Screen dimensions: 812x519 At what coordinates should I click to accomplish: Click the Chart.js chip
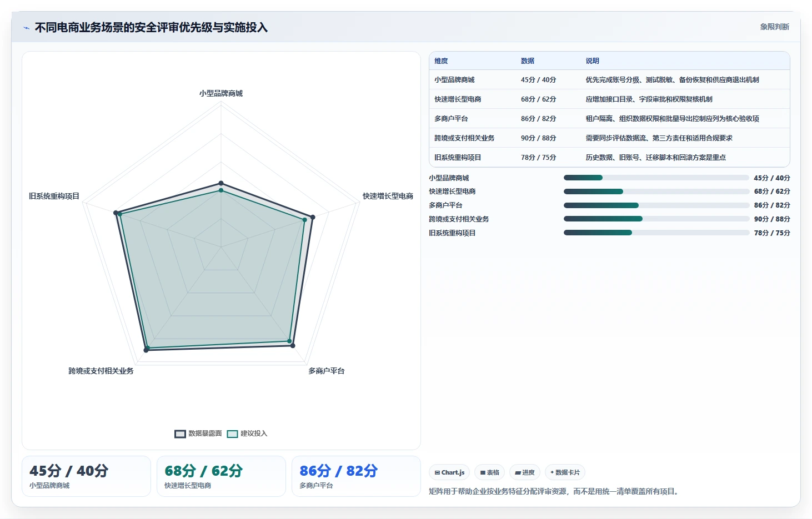tap(449, 472)
